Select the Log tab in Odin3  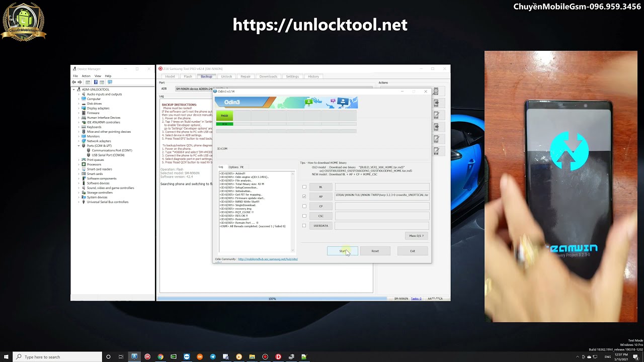(220, 167)
